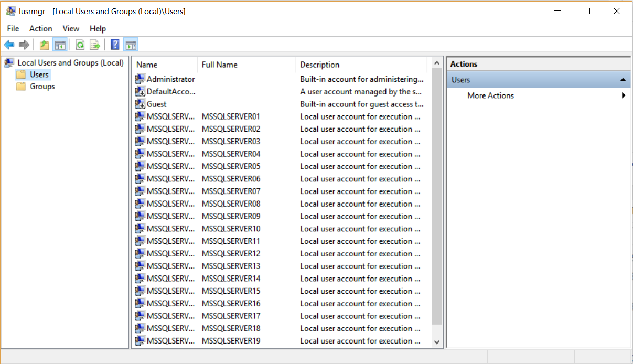Click the Export List toolbar icon

click(x=95, y=45)
